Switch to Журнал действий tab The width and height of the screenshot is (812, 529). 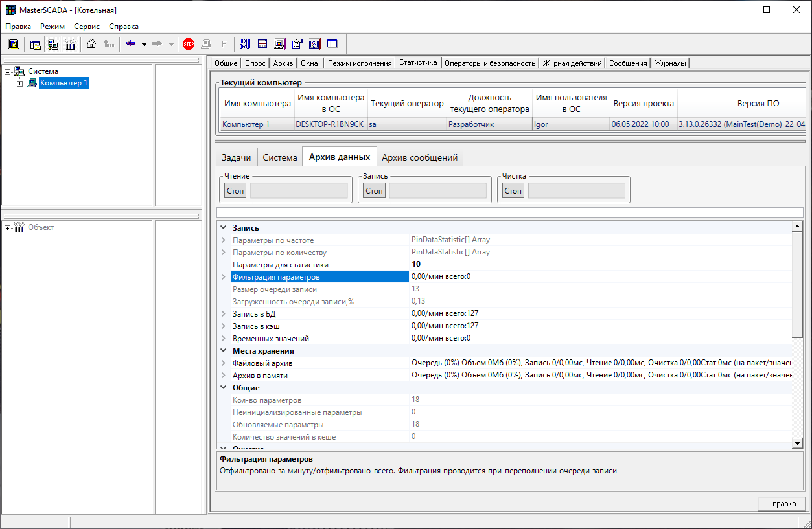[574, 63]
